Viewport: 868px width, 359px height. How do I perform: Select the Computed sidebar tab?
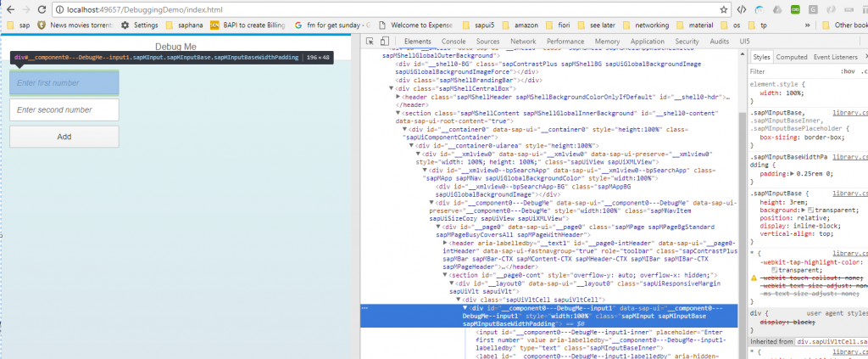coord(791,57)
